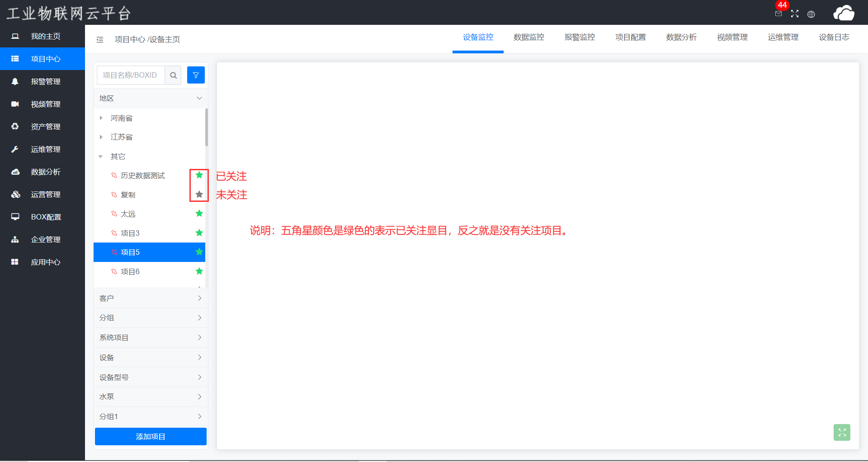Select the 太远 project
This screenshot has height=462, width=868.
tap(128, 214)
